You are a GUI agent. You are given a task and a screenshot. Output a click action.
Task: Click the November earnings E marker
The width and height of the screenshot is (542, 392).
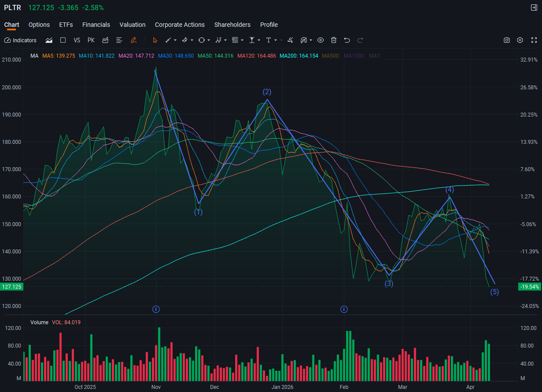[156, 309]
